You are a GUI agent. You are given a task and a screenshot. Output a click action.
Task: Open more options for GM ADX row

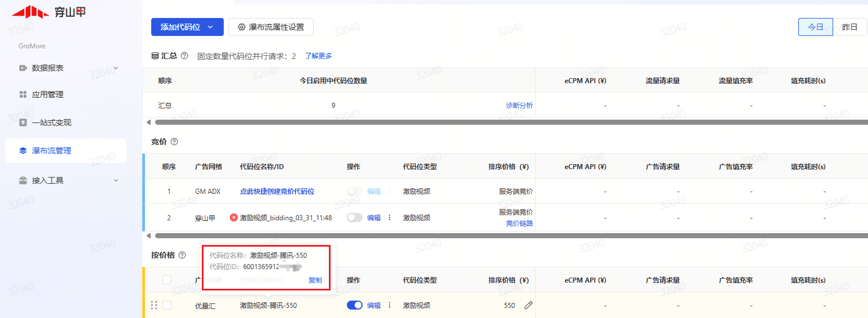click(390, 192)
